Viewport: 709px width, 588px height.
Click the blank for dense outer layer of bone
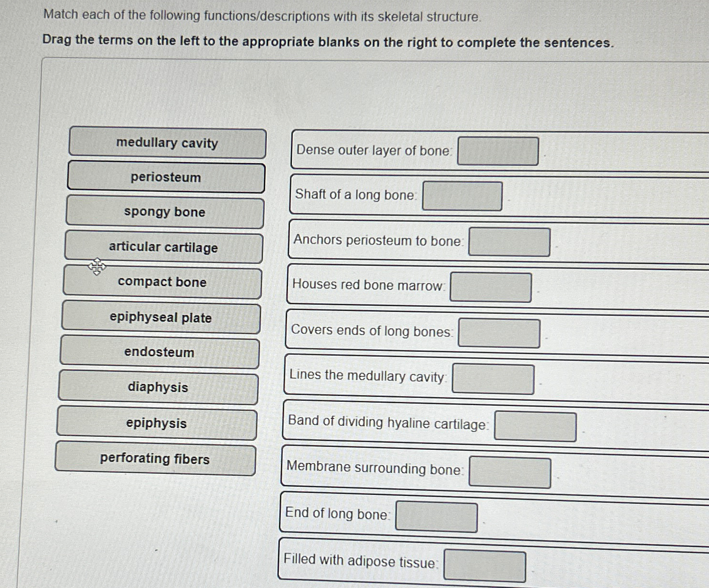click(x=498, y=151)
